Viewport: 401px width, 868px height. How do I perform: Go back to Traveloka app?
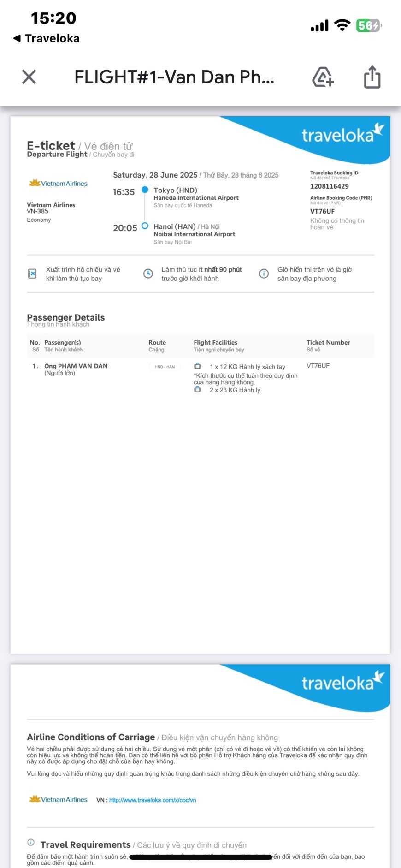(46, 38)
